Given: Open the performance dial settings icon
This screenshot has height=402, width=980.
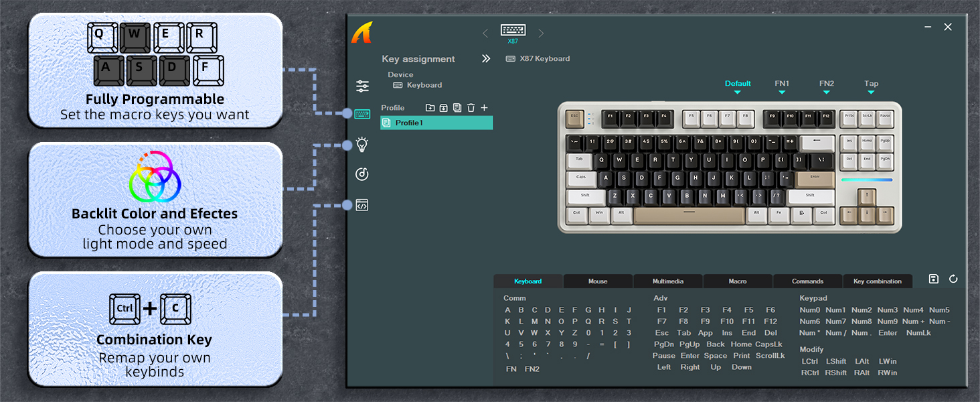Looking at the screenshot, I should pyautogui.click(x=362, y=173).
